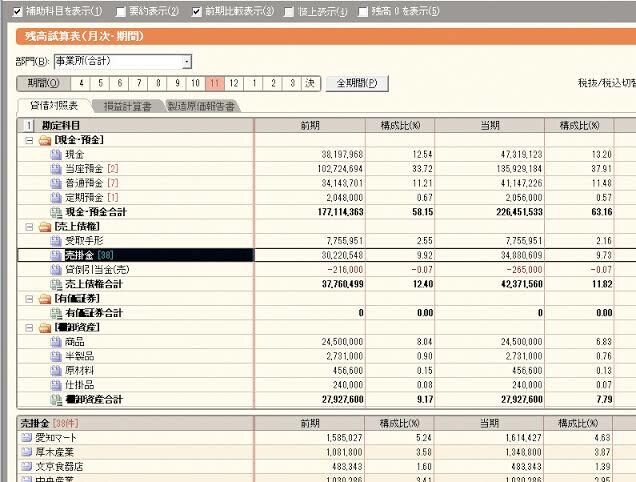Image resolution: width=636 pixels, height=482 pixels.
Task: Click the 受取手形 account icon
Action: 56,241
